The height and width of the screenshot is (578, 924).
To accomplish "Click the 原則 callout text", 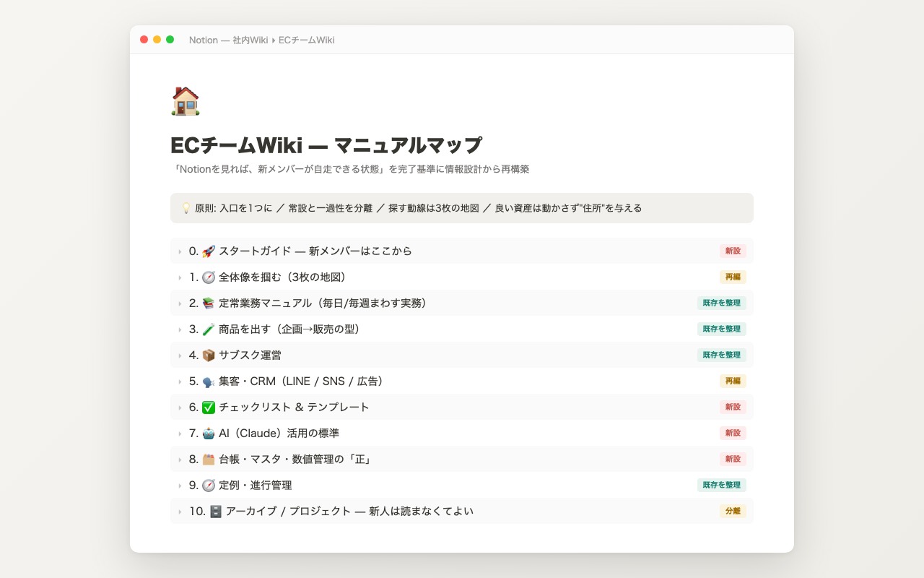I will (x=418, y=208).
